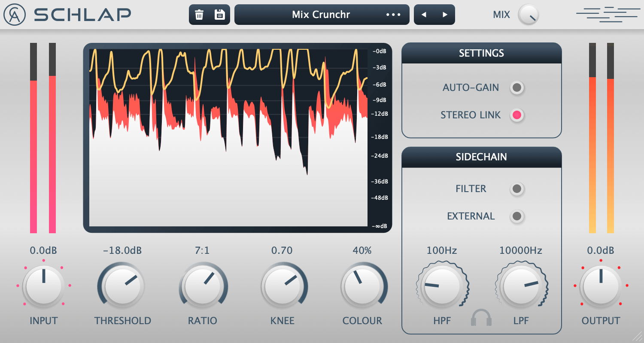
Task: Click the Caelum Audio circle logo
Action: click(x=14, y=14)
